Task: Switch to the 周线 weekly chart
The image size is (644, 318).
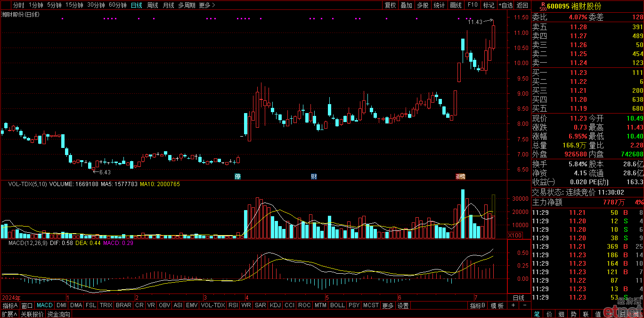Action: pos(153,5)
